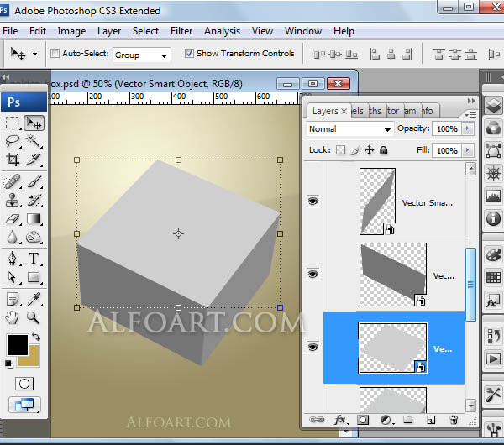Collapse the toolbox panel
This screenshot has height=445, width=504.
coord(6,77)
